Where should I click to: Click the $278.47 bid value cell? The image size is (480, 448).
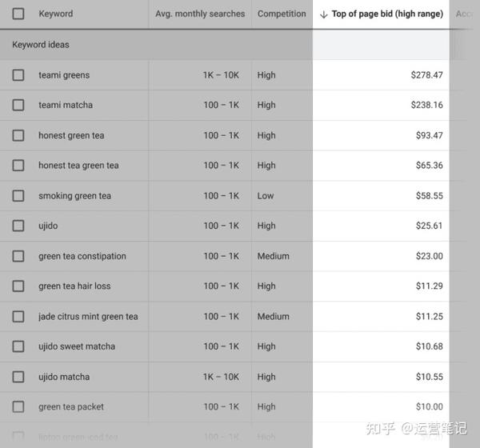[x=426, y=75]
